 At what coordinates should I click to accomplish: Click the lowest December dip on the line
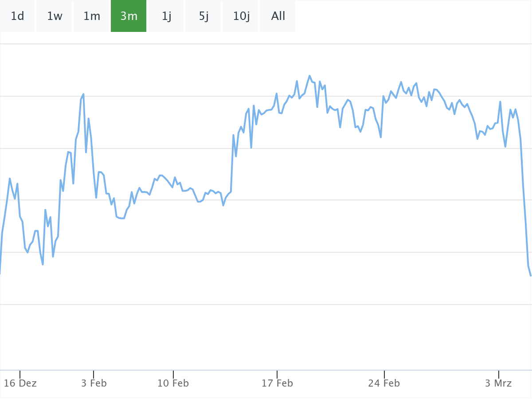coord(43,265)
